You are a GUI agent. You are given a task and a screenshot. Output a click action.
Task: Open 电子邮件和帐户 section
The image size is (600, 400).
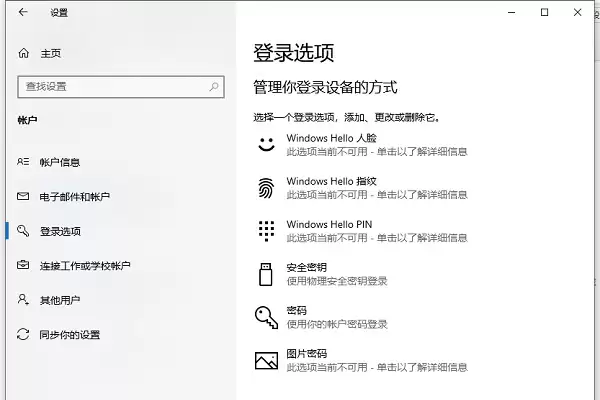click(x=75, y=197)
